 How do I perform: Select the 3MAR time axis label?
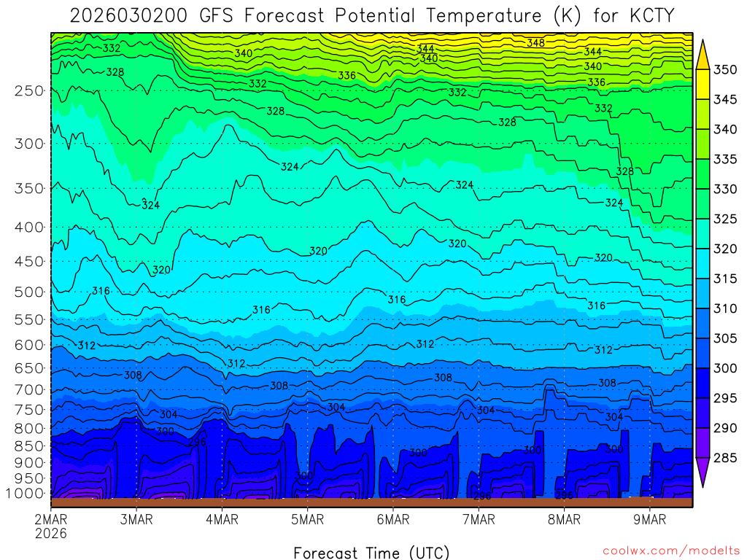point(136,519)
